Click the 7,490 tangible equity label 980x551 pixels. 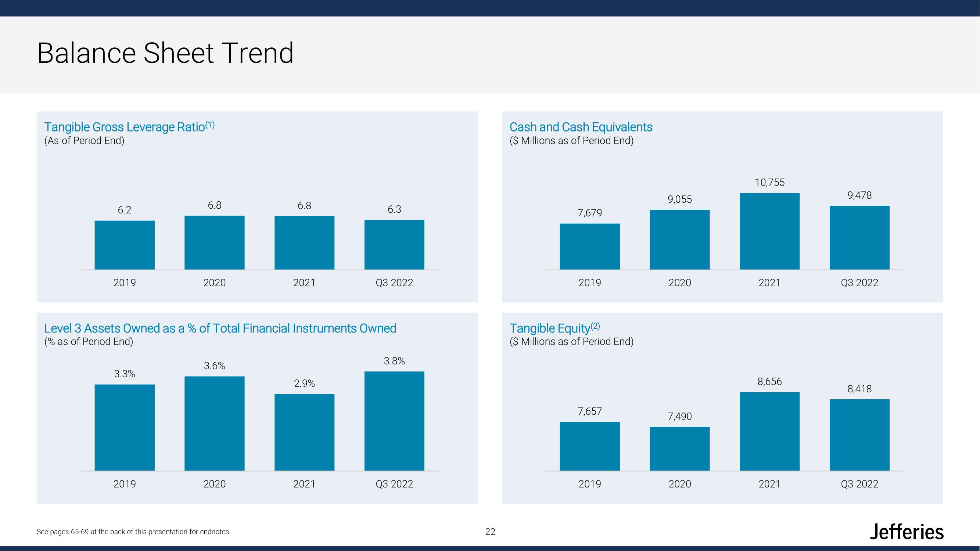679,417
